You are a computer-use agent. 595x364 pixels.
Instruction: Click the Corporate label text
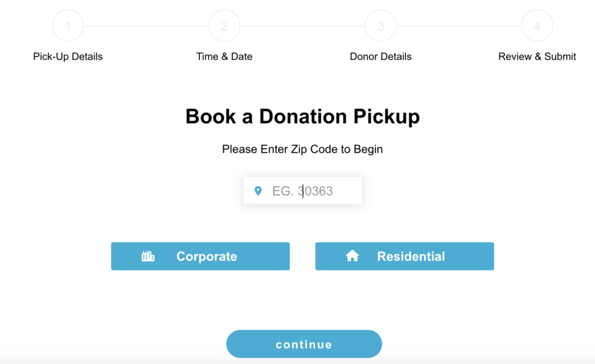click(x=207, y=257)
